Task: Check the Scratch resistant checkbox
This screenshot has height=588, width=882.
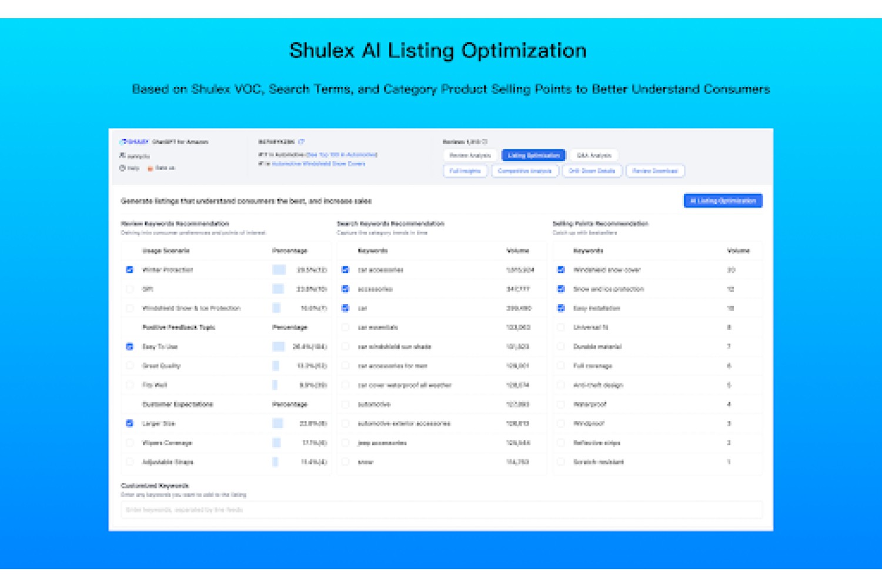Action: (x=561, y=462)
